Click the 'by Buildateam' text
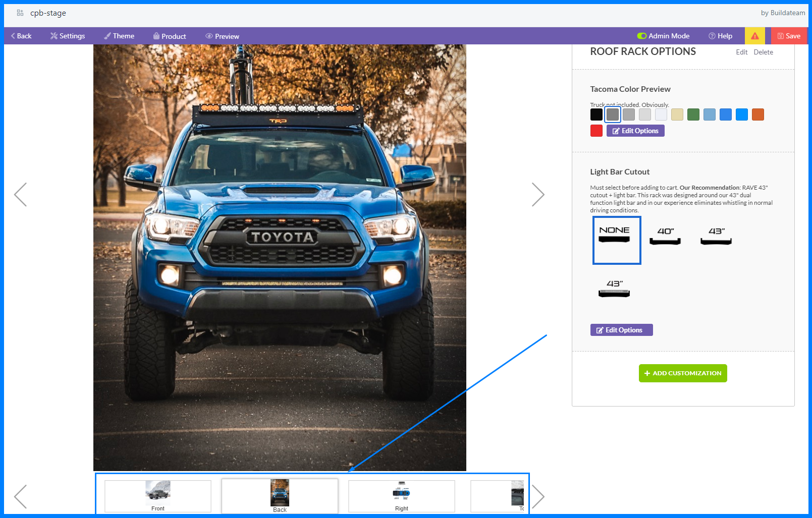 (783, 13)
